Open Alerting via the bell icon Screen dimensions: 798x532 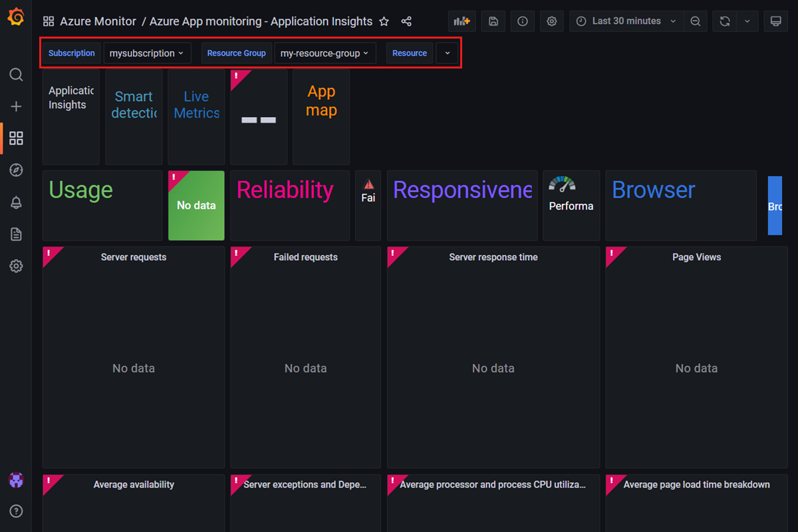pyautogui.click(x=16, y=202)
